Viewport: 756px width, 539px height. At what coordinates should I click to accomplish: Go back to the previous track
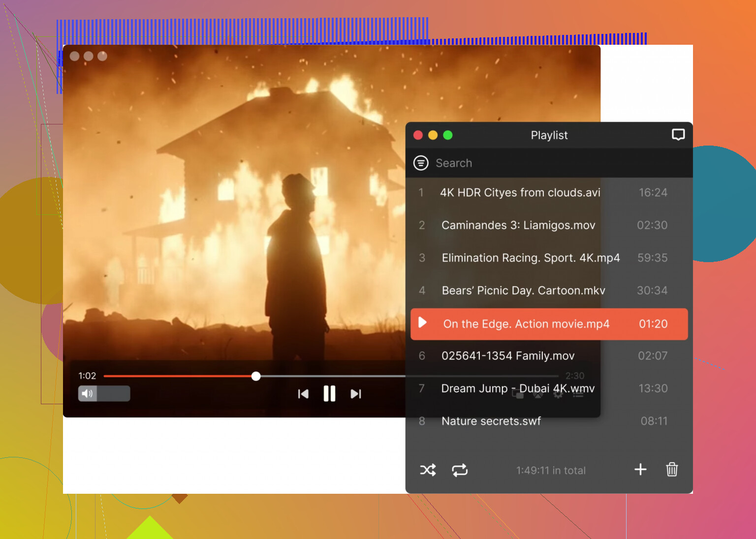coord(303,394)
